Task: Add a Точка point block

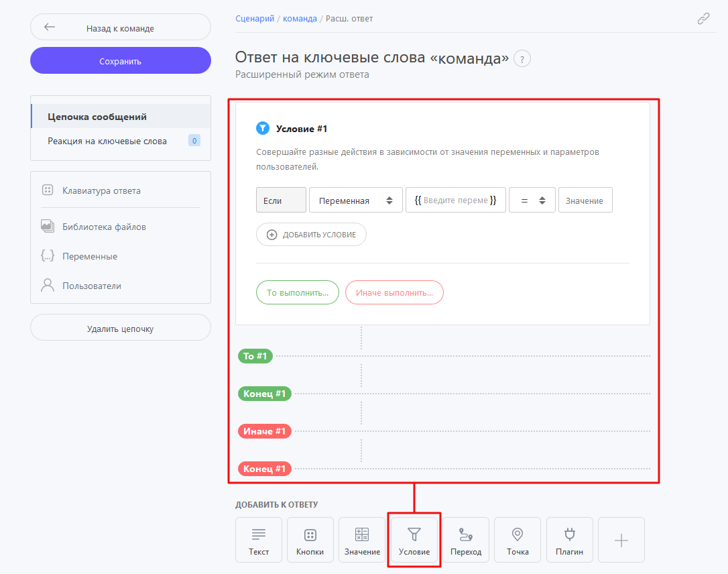Action: point(518,540)
